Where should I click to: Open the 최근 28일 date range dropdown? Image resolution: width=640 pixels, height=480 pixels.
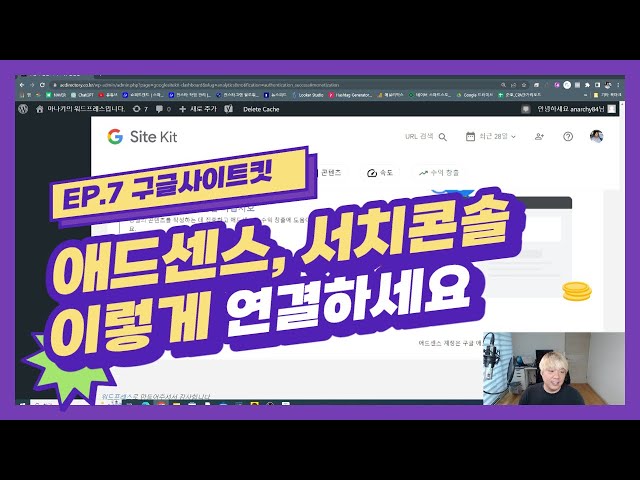(491, 136)
